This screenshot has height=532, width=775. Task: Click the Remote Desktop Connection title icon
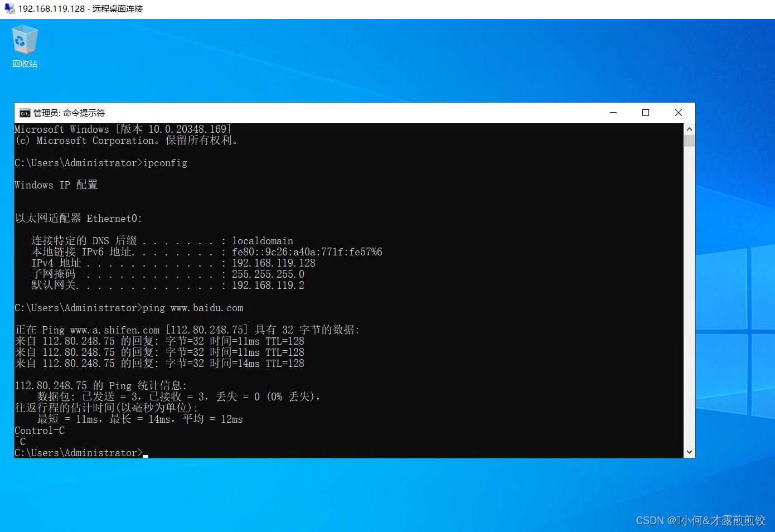click(x=9, y=9)
